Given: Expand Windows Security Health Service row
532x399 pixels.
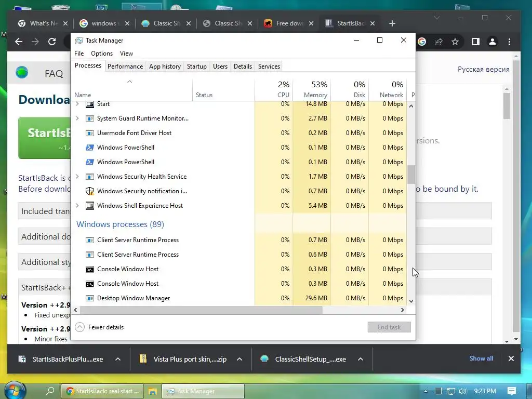Looking at the screenshot, I should [77, 177].
